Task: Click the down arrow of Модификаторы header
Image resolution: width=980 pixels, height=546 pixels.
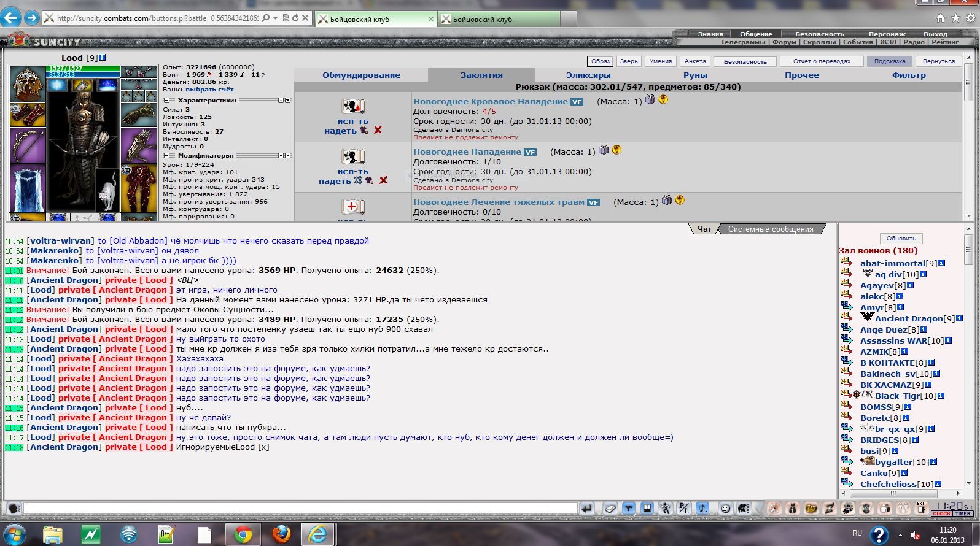Action: pyautogui.click(x=287, y=156)
